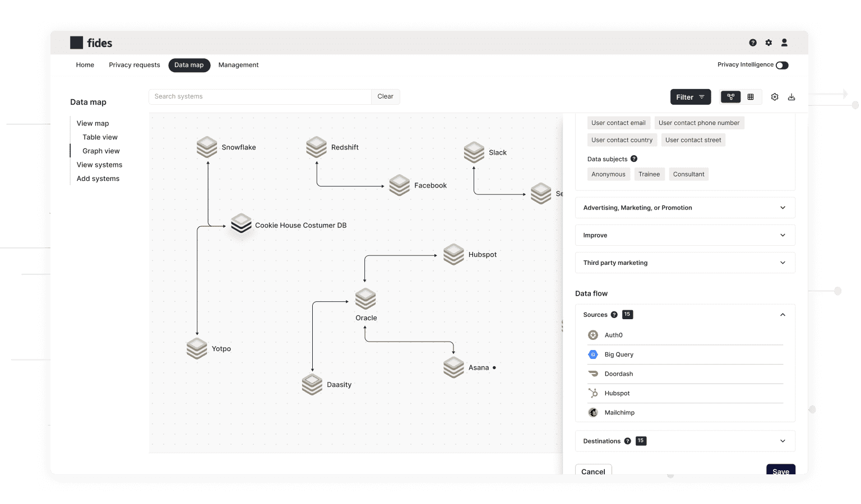
Task: Click the Cancel button
Action: (593, 470)
